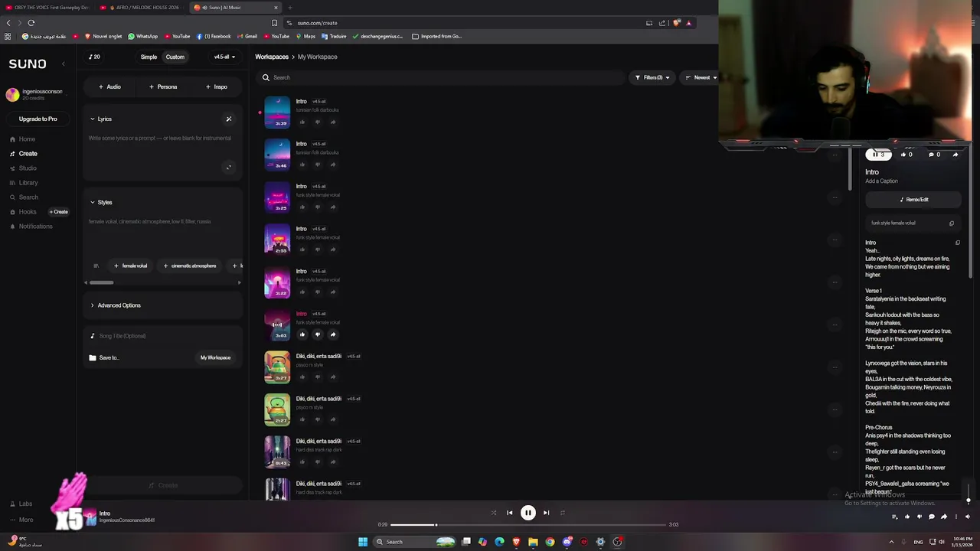Seek in the song progress bar

528,525
